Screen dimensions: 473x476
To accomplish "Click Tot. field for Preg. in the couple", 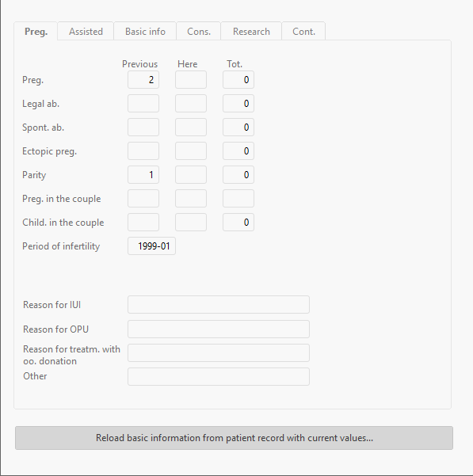I will coord(238,199).
